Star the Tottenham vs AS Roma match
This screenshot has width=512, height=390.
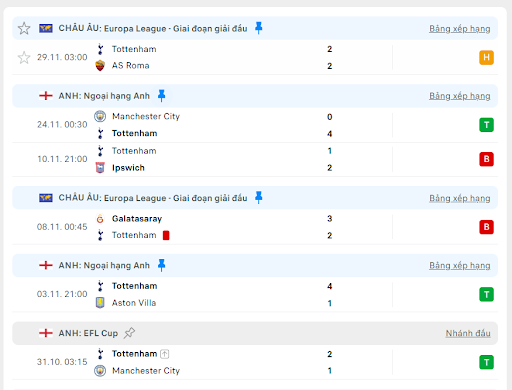tap(24, 58)
